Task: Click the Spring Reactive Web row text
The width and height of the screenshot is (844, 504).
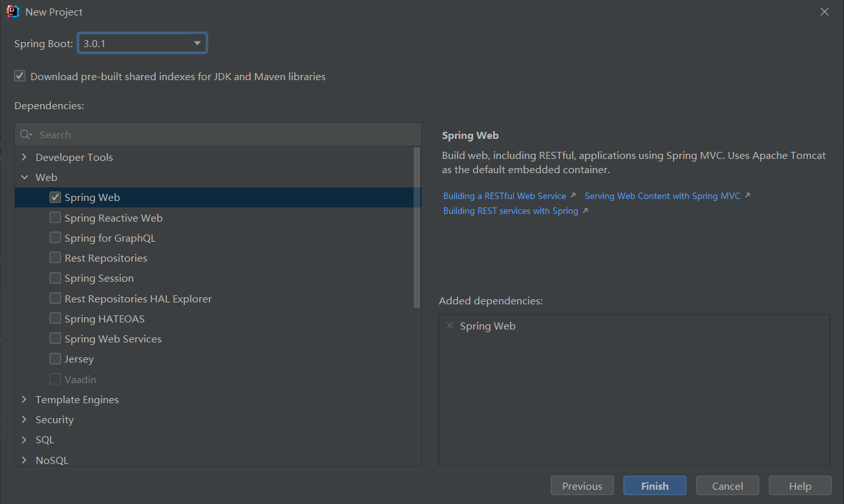Action: coord(114,218)
